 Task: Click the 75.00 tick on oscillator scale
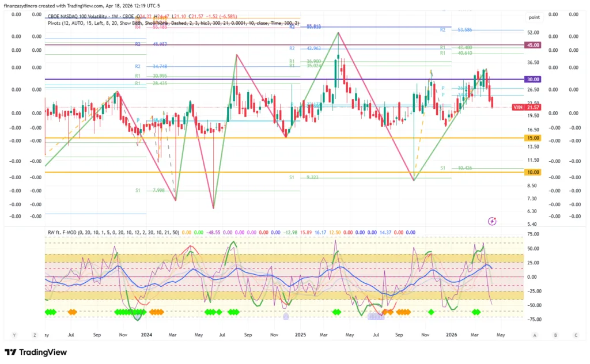pyautogui.click(x=532, y=234)
